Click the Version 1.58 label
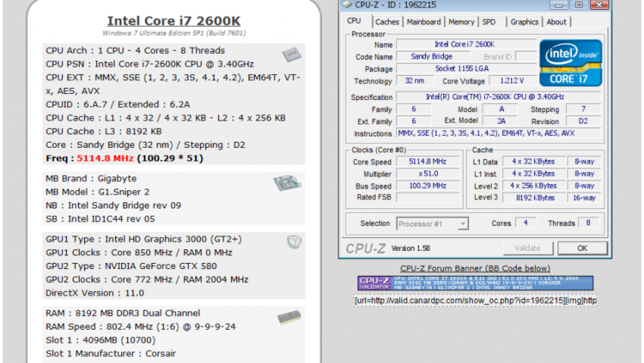This screenshot has width=644, height=363. coord(411,248)
